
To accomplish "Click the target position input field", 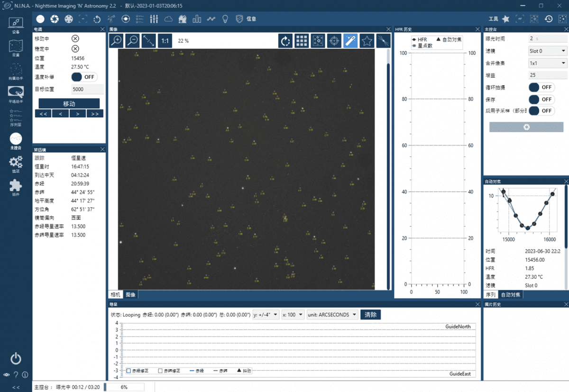I will click(87, 89).
